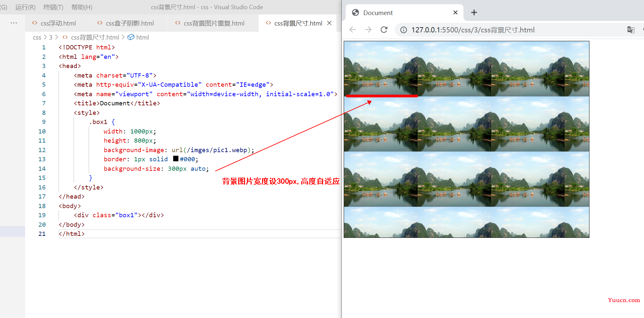
Task: Click the html symbol cube icon in breadcrumb
Action: point(131,37)
